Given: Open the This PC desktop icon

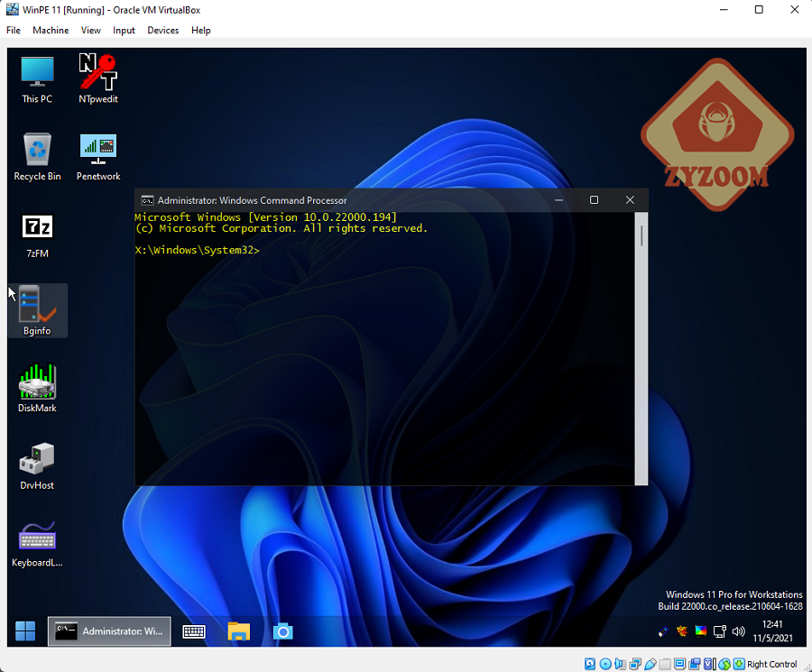Looking at the screenshot, I should tap(37, 79).
